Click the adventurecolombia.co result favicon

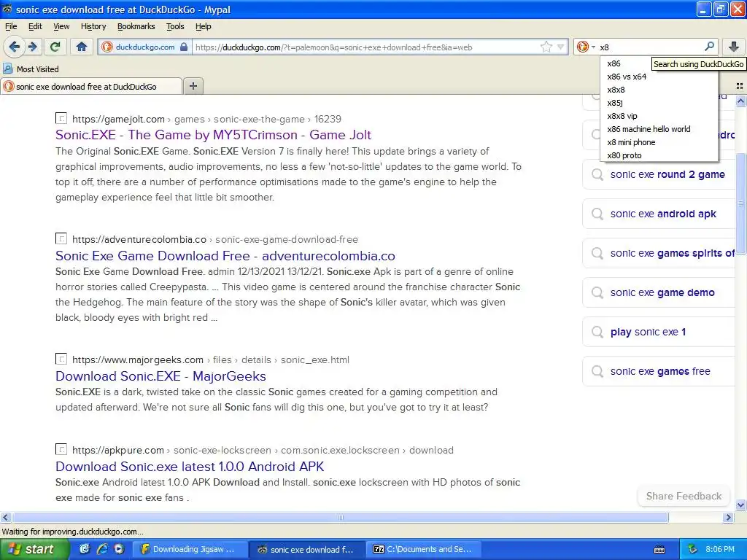pos(61,238)
